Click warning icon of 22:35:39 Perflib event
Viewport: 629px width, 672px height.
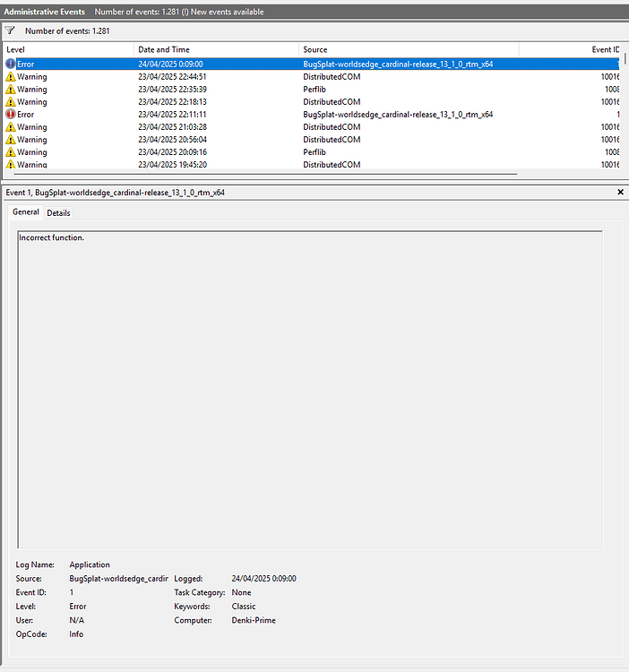10,89
